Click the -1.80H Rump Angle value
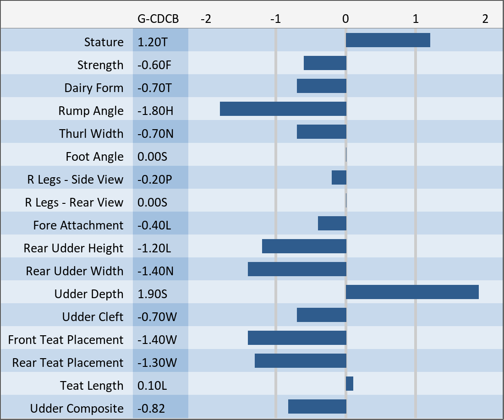 [x=156, y=111]
